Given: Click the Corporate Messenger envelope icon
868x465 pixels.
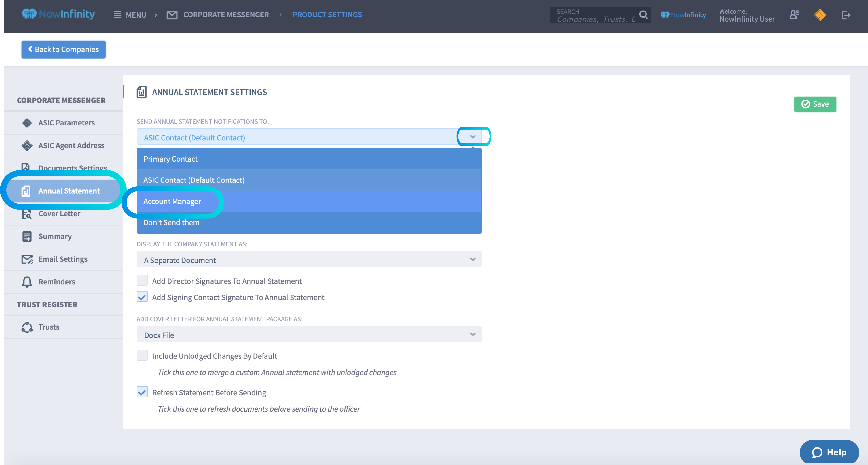Looking at the screenshot, I should tap(172, 15).
